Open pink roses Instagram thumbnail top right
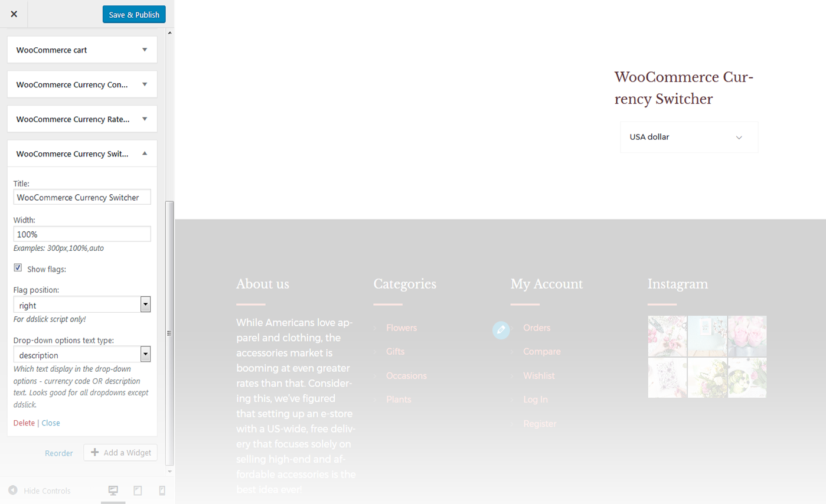Viewport: 826px width, 504px height. pyautogui.click(x=747, y=336)
